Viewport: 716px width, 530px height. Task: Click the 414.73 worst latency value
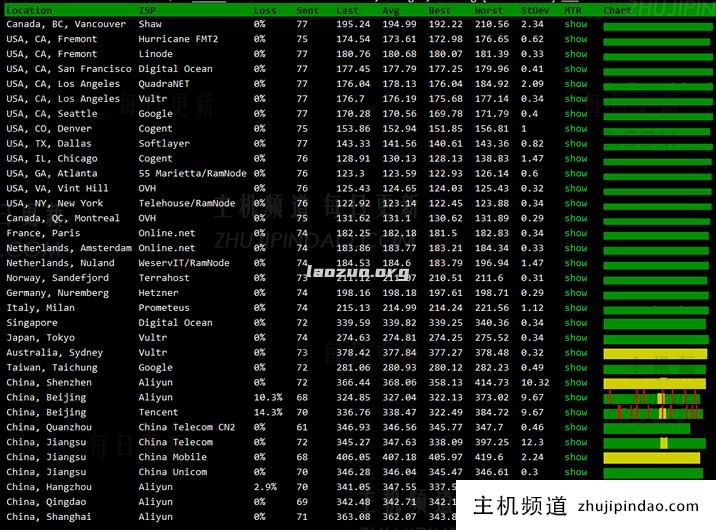coord(492,383)
